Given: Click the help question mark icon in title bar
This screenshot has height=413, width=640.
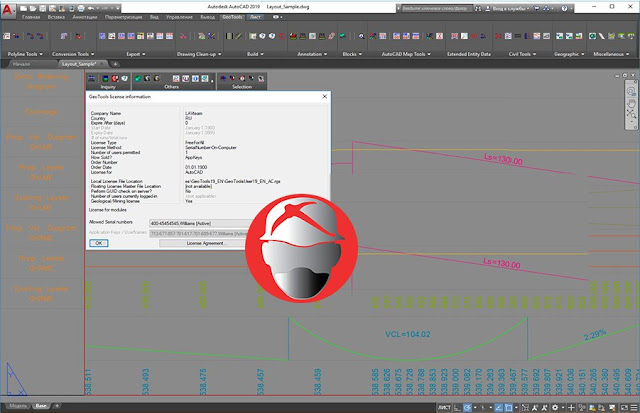Looking at the screenshot, I should point(564,8).
